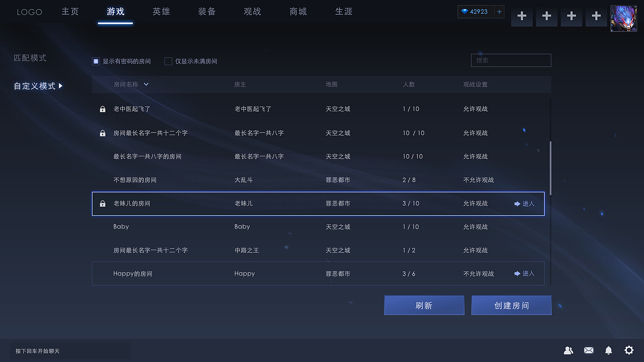Enable 仅显示未满房间 filter
The image size is (644, 362).
(169, 61)
